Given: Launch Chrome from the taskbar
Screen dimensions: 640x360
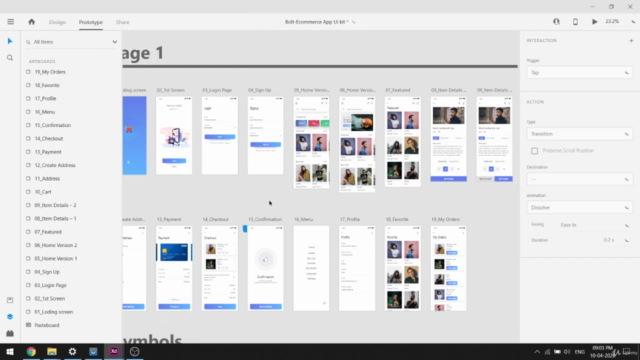Looking at the screenshot, I should coord(31,351).
